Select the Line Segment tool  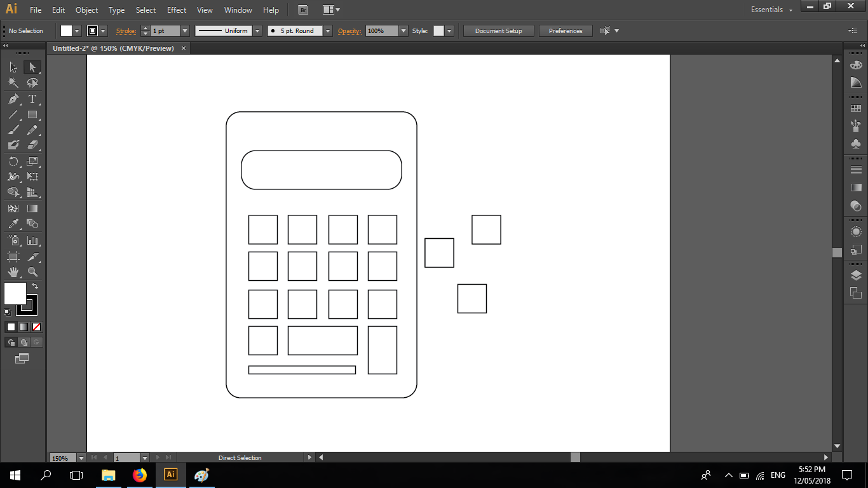click(13, 115)
